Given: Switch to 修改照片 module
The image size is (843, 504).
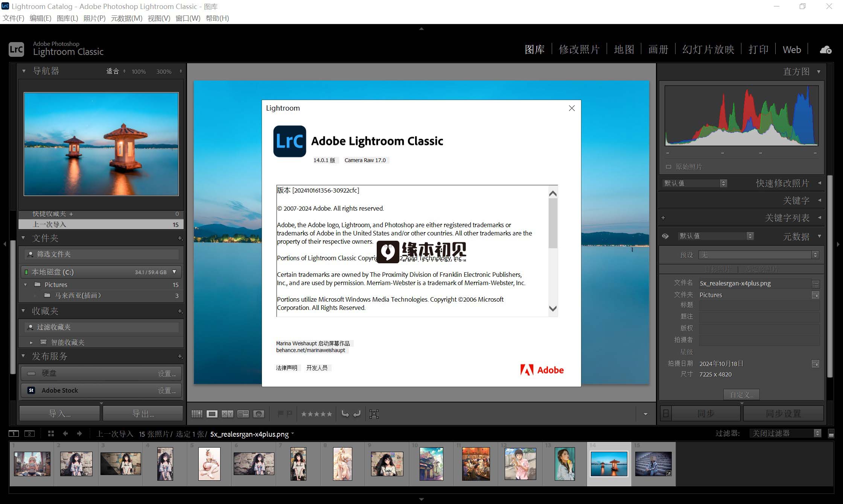Looking at the screenshot, I should (579, 49).
